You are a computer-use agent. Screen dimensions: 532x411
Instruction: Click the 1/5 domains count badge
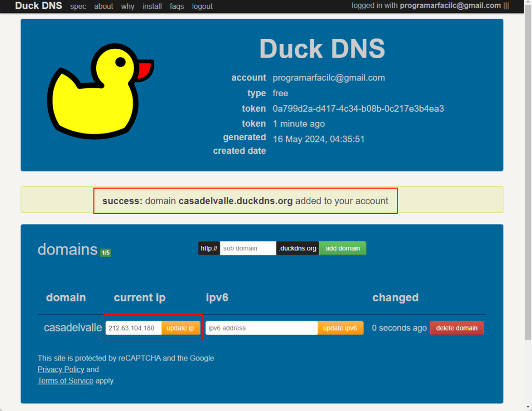pos(105,253)
